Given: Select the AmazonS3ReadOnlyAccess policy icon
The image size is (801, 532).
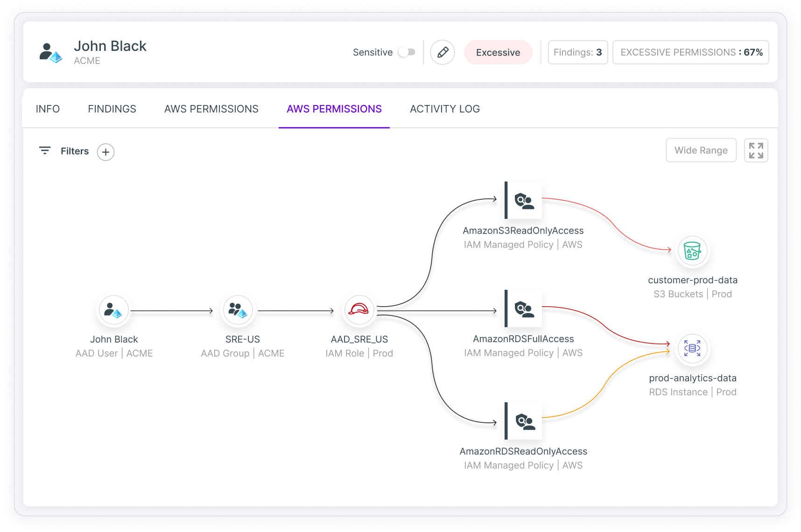Looking at the screenshot, I should (523, 200).
